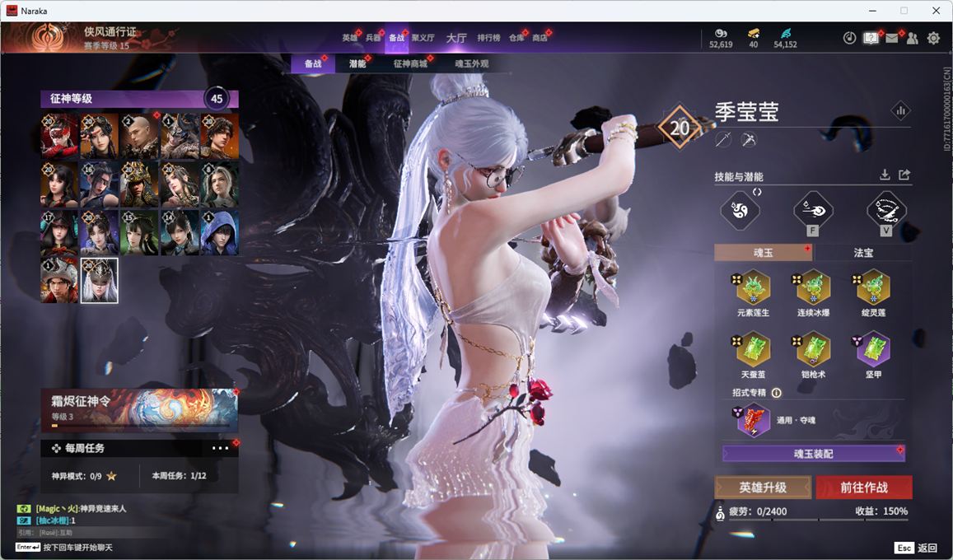Click the red 前往作战 button
Viewport: 953px width, 560px height.
pyautogui.click(x=864, y=487)
